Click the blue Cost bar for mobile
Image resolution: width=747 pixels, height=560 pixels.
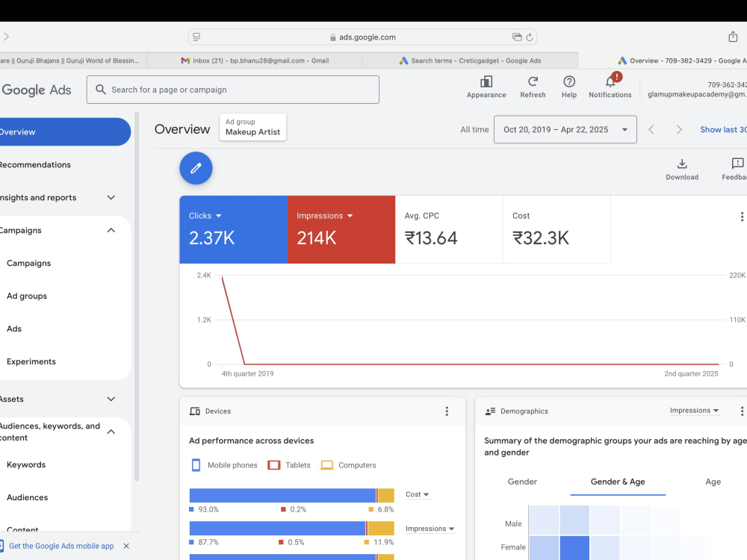click(282, 495)
